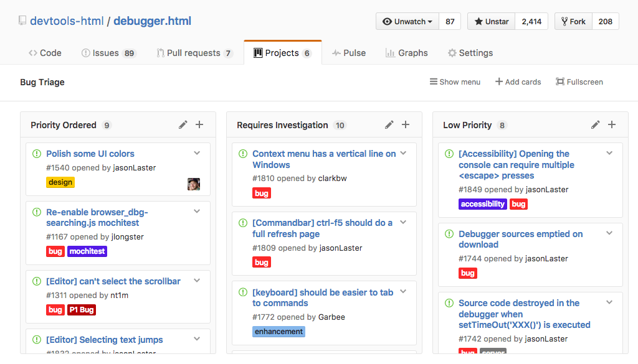Expand card menu for Context menu vertical line
Viewport: 638px width, 364px height.
tap(403, 153)
